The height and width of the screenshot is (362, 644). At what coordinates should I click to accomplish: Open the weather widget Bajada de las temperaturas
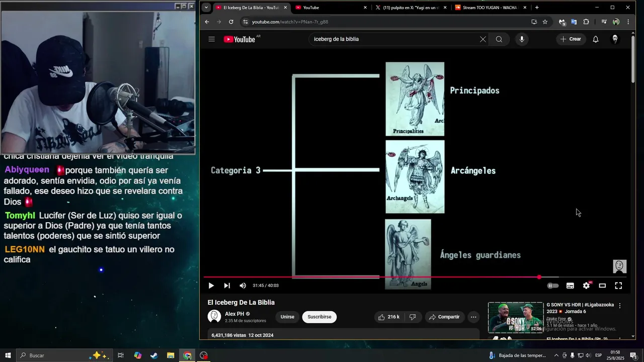[518, 355]
